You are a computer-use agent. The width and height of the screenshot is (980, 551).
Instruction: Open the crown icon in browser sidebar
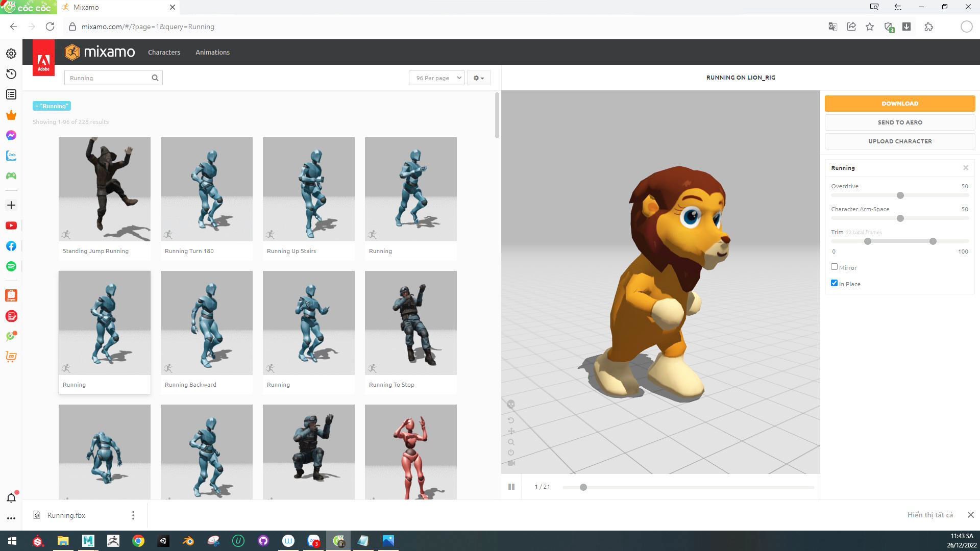[11, 115]
